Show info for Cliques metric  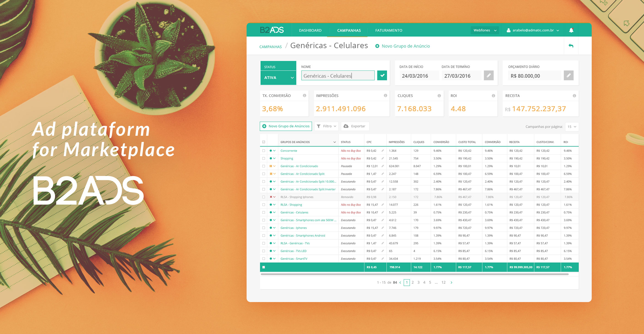(x=439, y=96)
